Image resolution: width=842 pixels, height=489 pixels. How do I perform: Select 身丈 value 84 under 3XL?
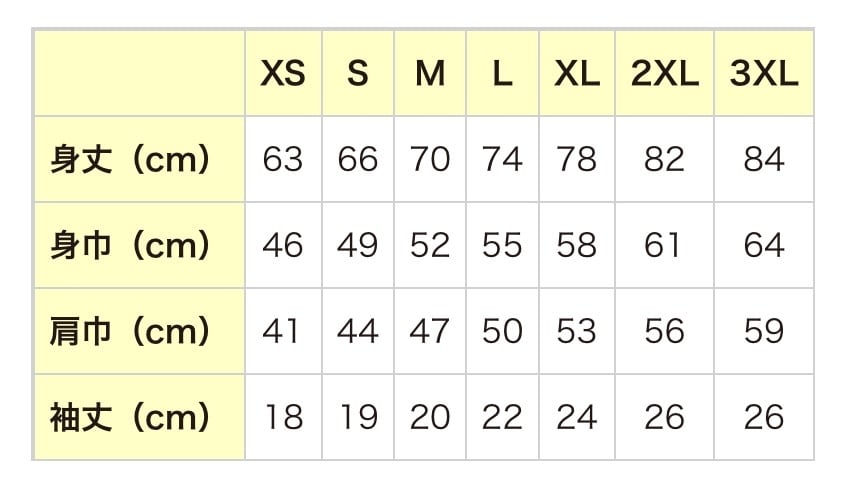point(764,159)
